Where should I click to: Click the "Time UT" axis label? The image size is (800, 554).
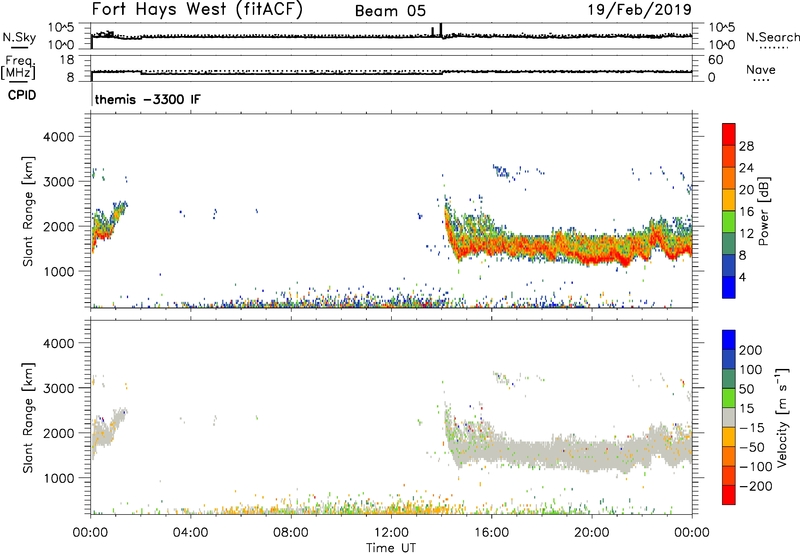point(391,548)
